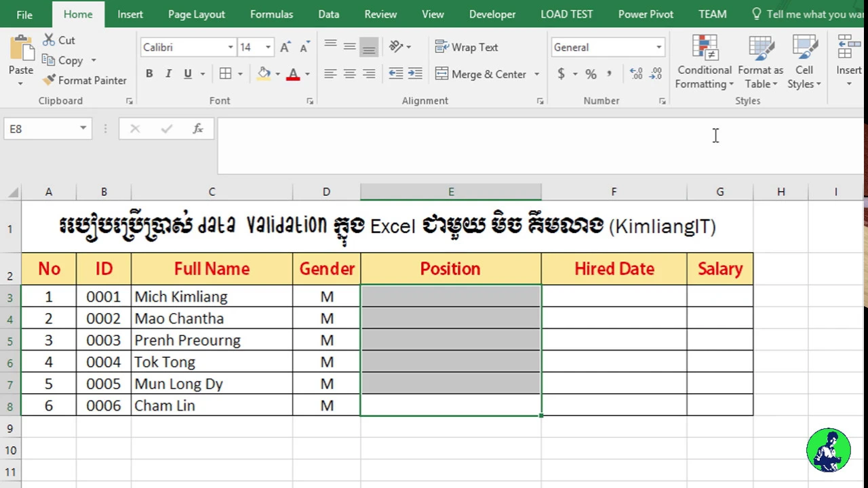This screenshot has height=488, width=868.
Task: Open the Paste options arrow
Action: (x=21, y=84)
